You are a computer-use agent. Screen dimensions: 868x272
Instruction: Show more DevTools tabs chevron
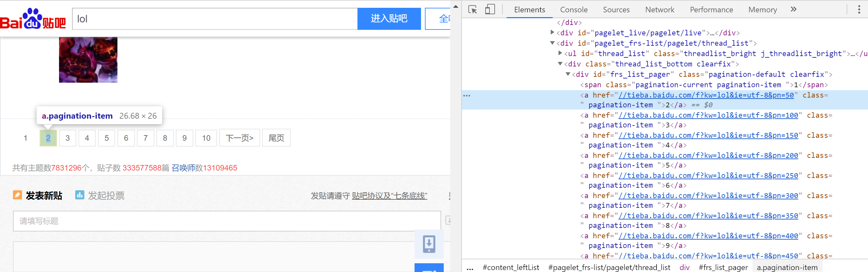pos(793,9)
